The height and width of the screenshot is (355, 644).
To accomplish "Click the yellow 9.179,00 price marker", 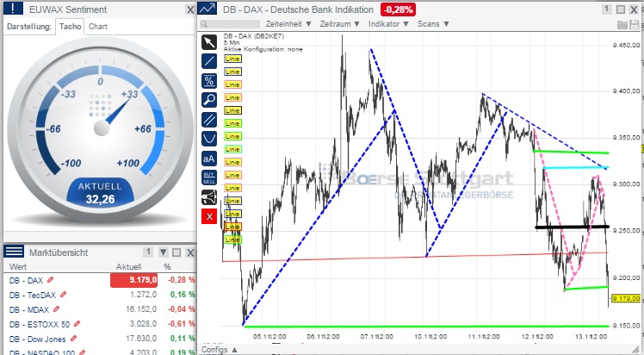I will [x=626, y=298].
